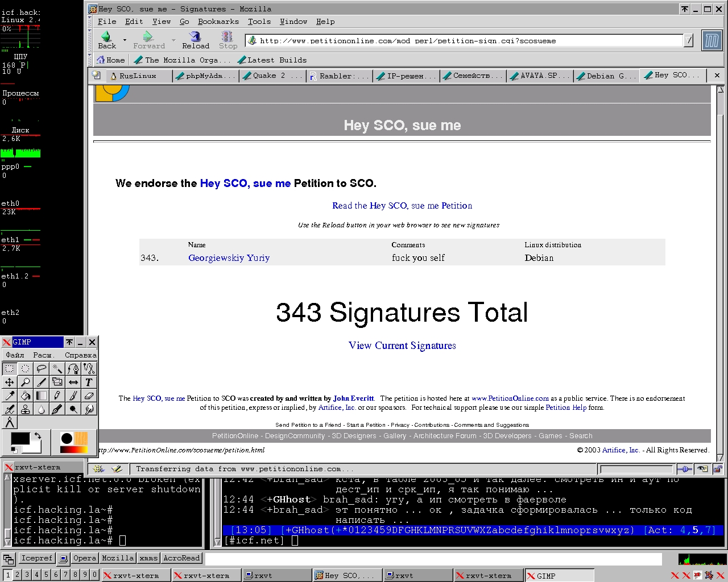Select the Eraser tool in GIMP
Image resolution: width=728 pixels, height=582 pixels.
(89, 396)
